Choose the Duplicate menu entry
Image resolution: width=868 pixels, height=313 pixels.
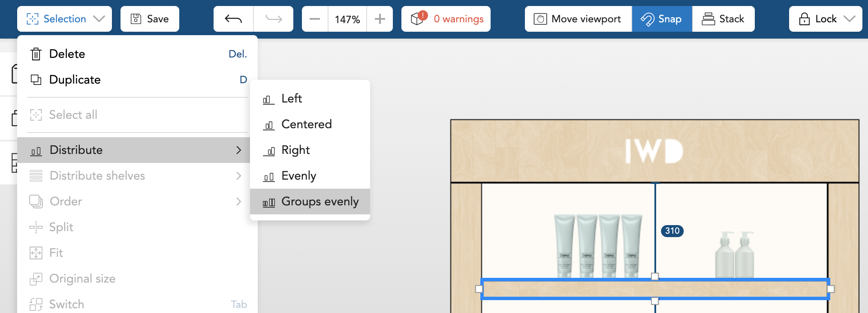point(137,80)
